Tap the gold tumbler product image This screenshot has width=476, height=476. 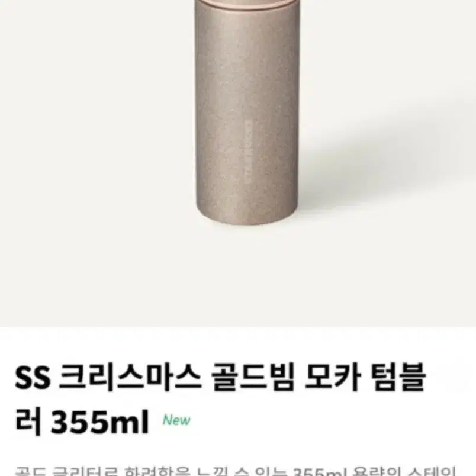tap(246, 112)
